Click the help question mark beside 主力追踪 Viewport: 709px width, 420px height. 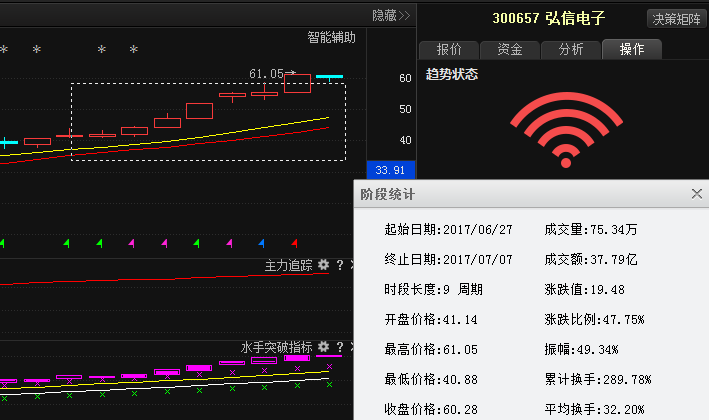pos(339,265)
